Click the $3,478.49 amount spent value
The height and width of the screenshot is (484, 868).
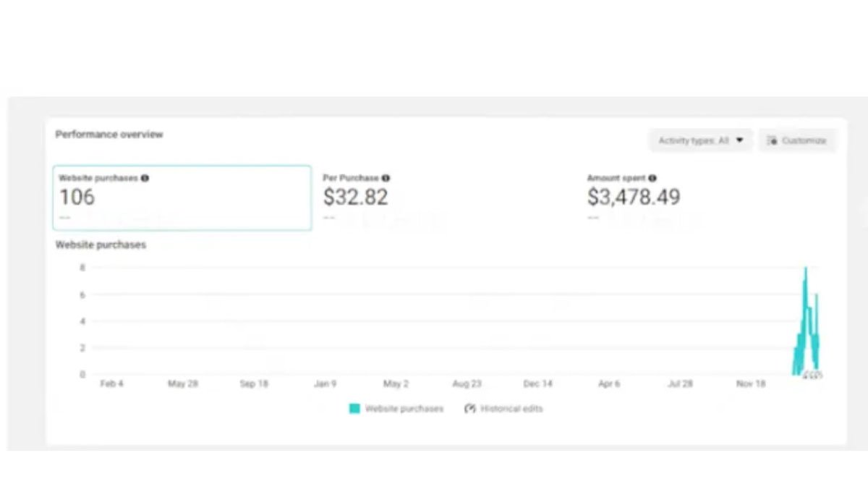pos(633,197)
